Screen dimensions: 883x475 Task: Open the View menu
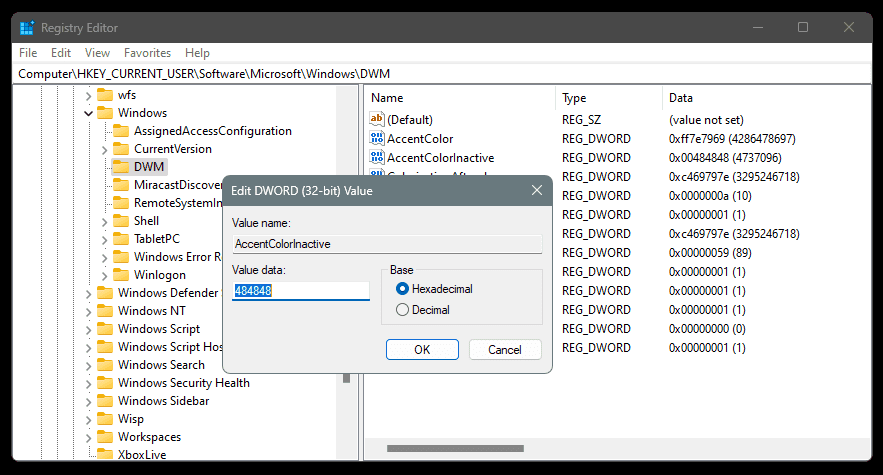coord(97,53)
